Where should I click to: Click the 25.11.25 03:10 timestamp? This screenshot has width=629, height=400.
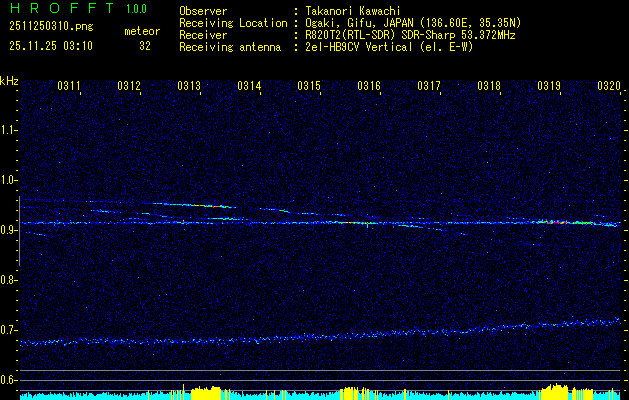click(x=50, y=46)
